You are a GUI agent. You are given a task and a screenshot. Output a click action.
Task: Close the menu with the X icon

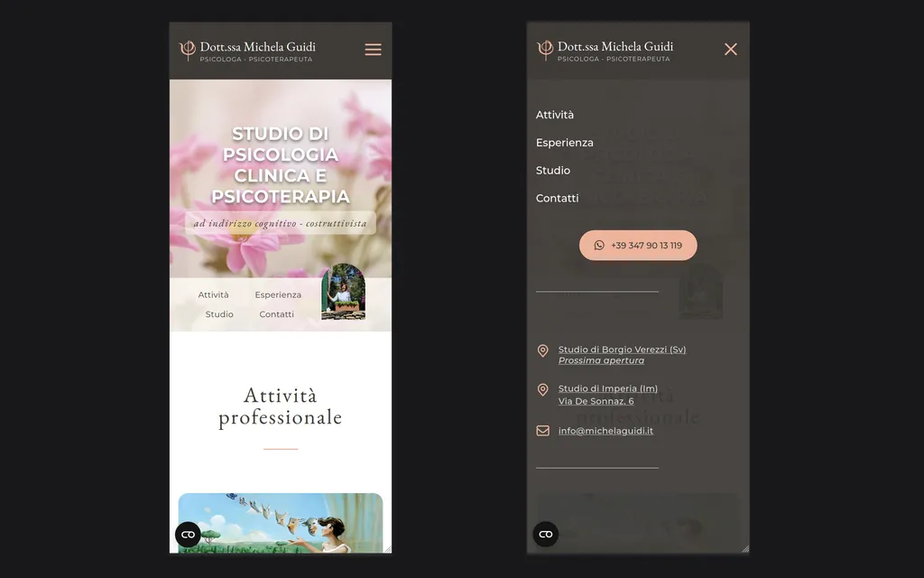coord(730,50)
